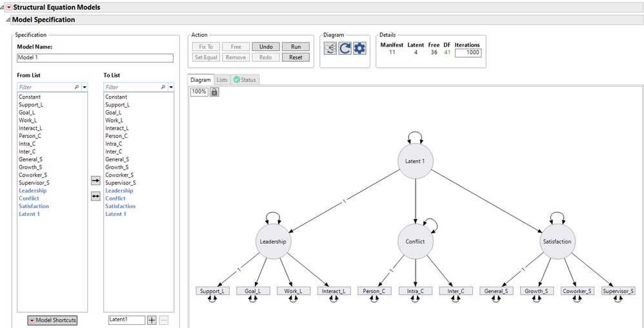Select the Growth_S manifest box in diagram
This screenshot has height=328, width=644.
pyautogui.click(x=538, y=291)
